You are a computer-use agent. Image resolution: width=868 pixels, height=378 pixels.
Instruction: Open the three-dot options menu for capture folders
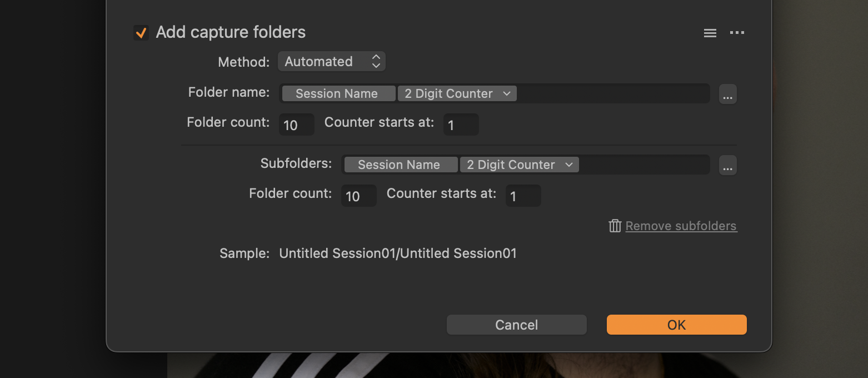click(x=737, y=33)
